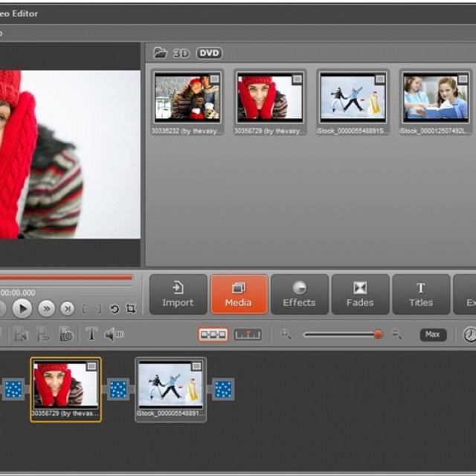Screen dimensions: 476x476
Task: Click the transition between the two storyboard clips
Action: (x=118, y=389)
